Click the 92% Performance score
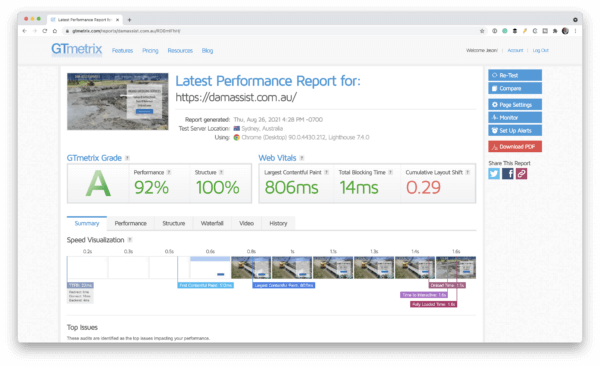This screenshot has height=366, width=600. click(x=151, y=188)
